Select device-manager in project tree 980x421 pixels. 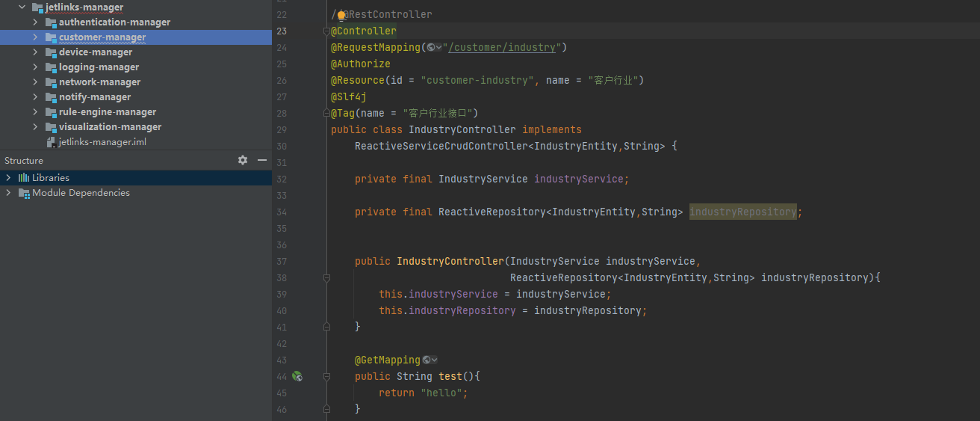96,52
